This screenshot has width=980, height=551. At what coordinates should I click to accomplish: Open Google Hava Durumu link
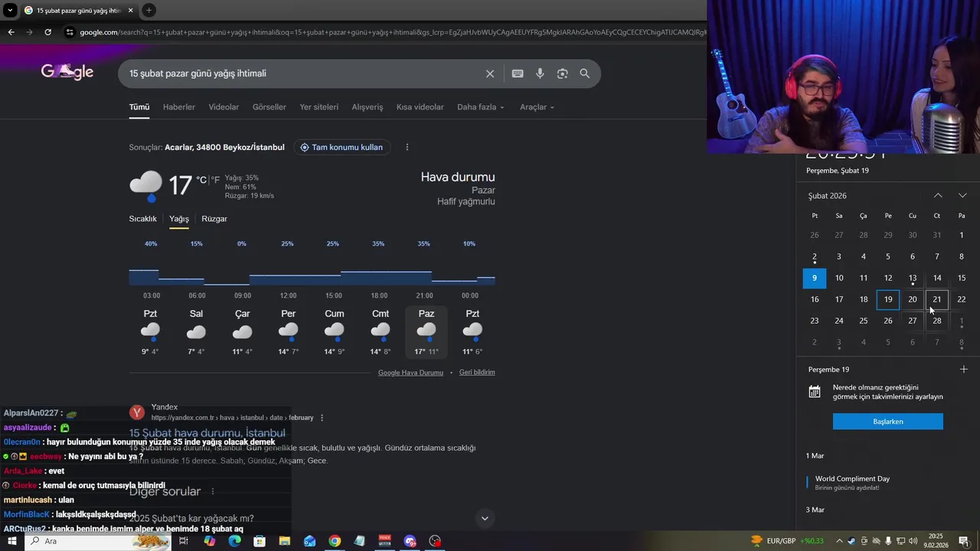[410, 373]
